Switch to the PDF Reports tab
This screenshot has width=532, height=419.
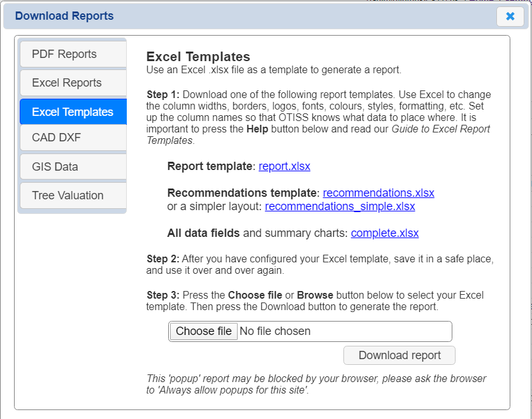coord(72,55)
